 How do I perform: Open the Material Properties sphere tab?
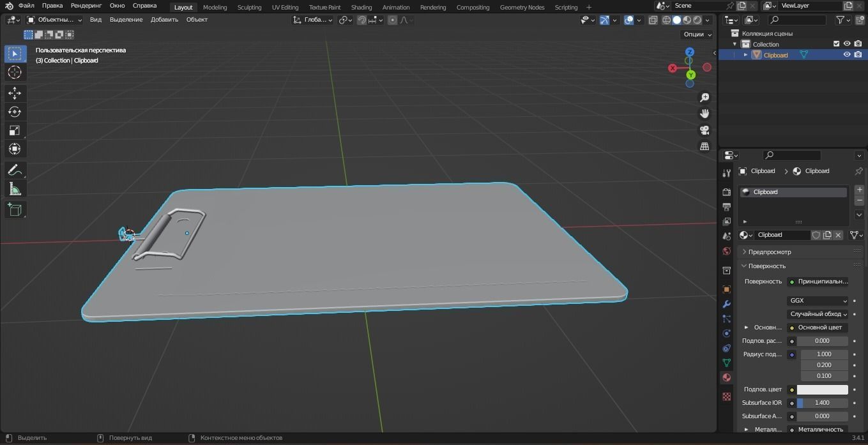click(726, 377)
